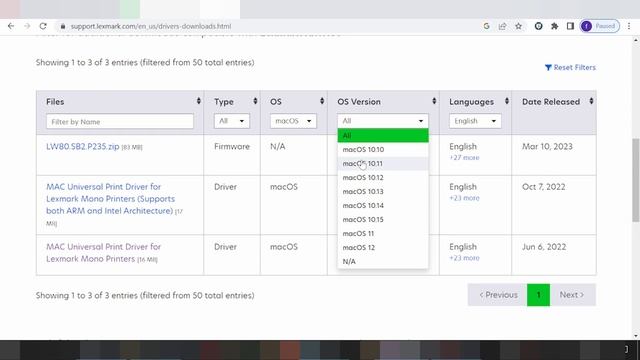Go to Previous page
The image size is (640, 360).
498,295
